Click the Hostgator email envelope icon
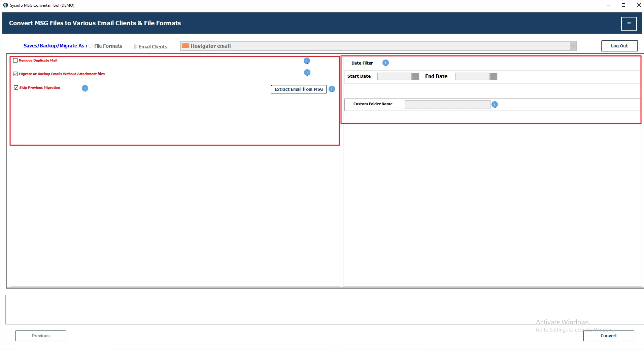The image size is (644, 350). pyautogui.click(x=185, y=46)
